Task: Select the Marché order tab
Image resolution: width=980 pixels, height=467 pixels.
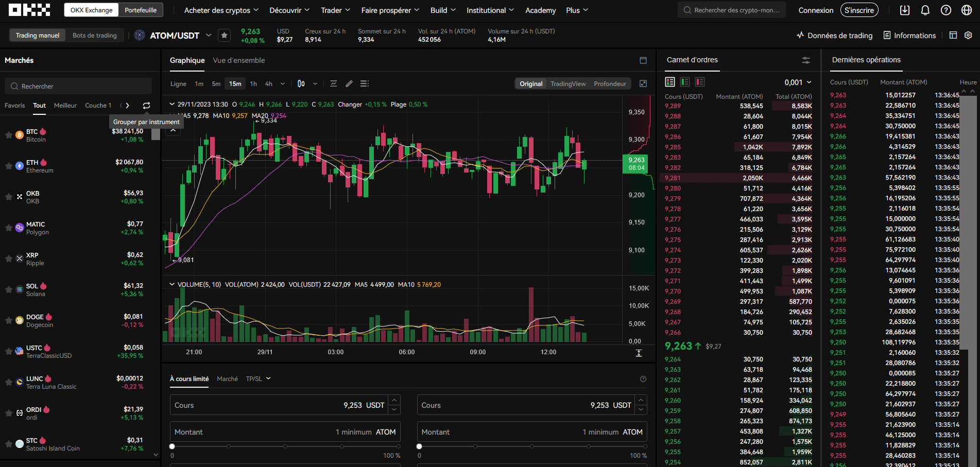Action: 227,378
